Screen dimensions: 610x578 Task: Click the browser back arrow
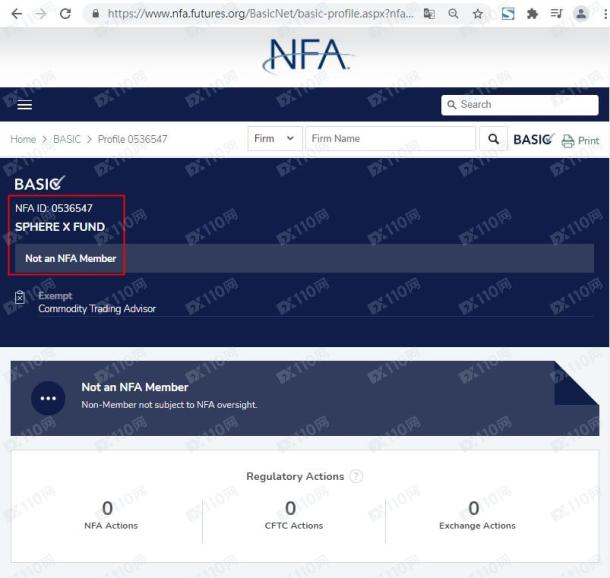pyautogui.click(x=17, y=14)
